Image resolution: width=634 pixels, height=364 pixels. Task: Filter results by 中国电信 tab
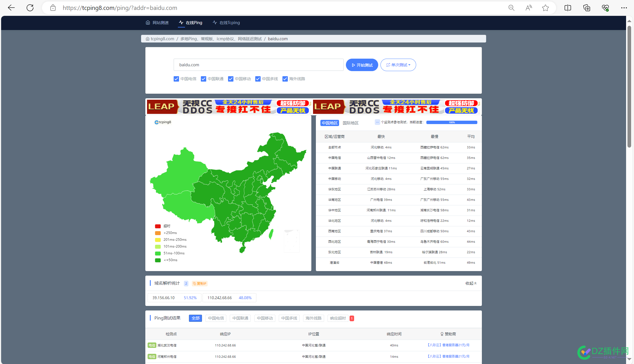click(216, 318)
